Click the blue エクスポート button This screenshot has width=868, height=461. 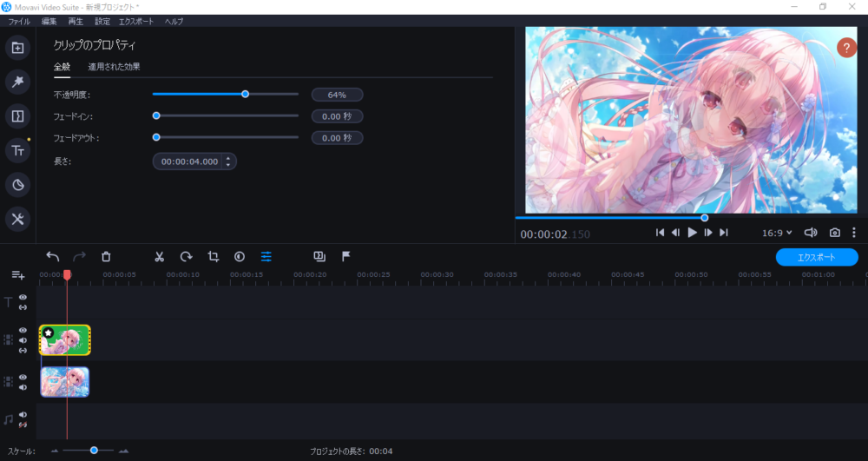coord(817,257)
